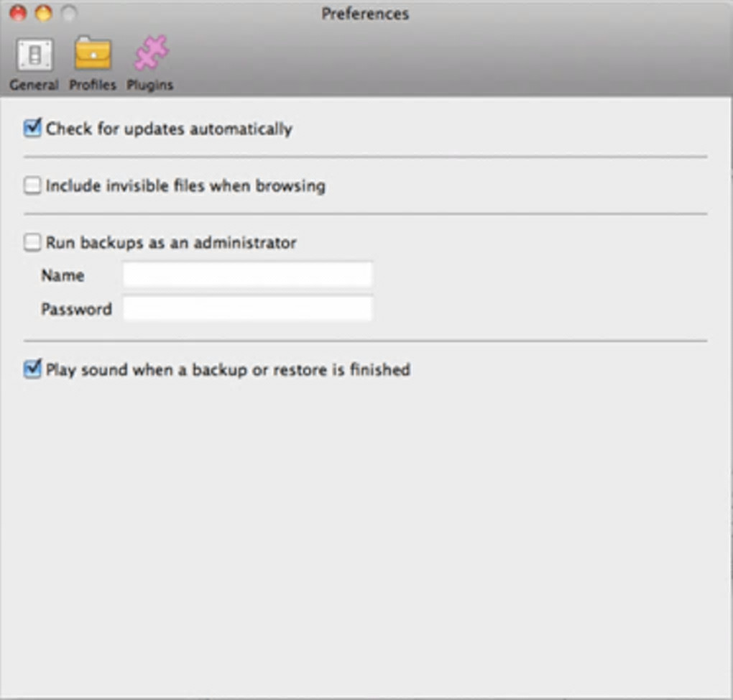Click the Name label

(x=63, y=275)
